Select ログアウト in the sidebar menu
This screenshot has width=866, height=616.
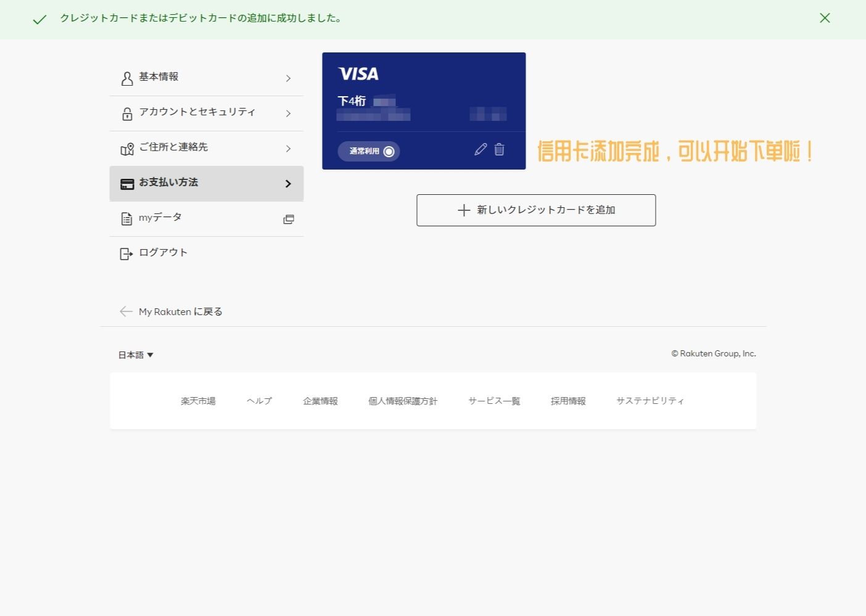(x=163, y=253)
